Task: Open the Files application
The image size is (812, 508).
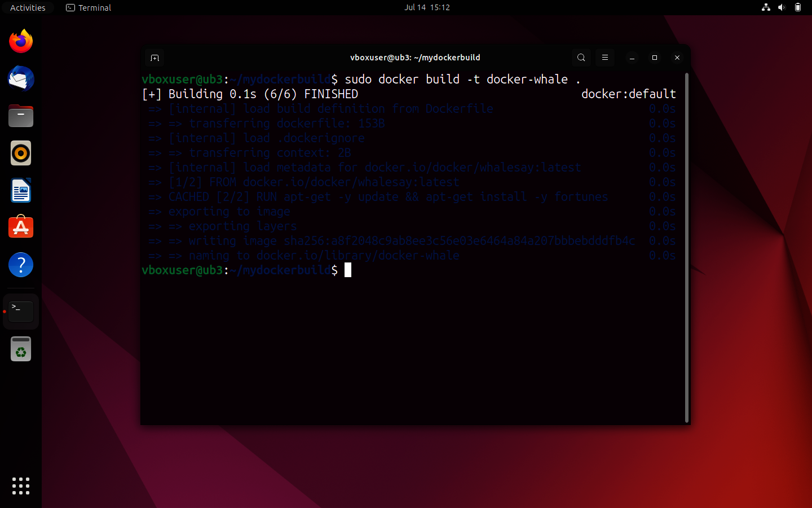Action: [x=20, y=116]
